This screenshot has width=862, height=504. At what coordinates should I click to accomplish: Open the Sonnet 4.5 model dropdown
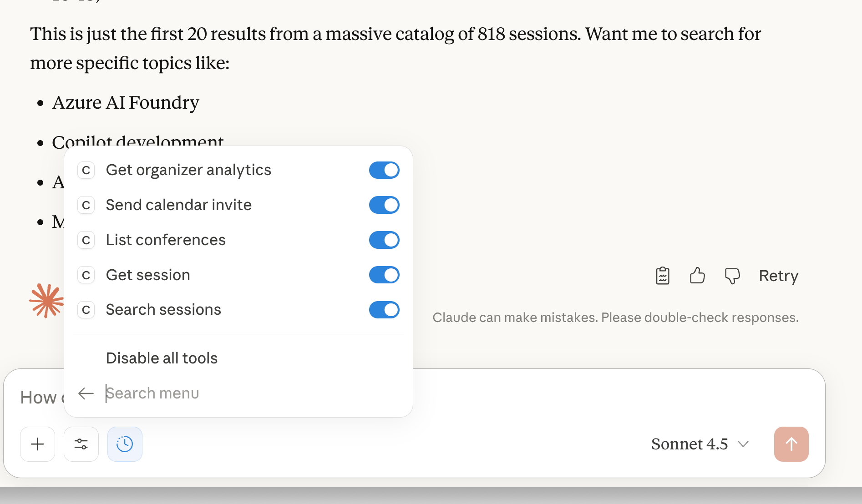(700, 444)
